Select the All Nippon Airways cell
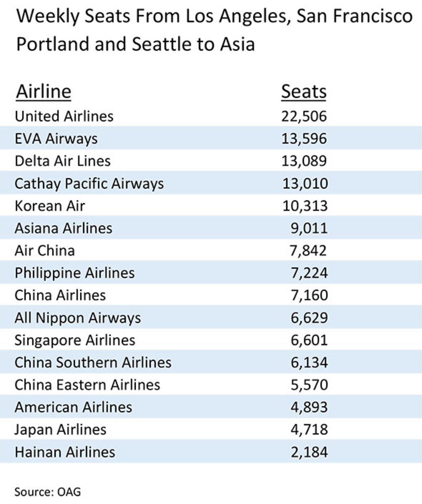 point(78,318)
